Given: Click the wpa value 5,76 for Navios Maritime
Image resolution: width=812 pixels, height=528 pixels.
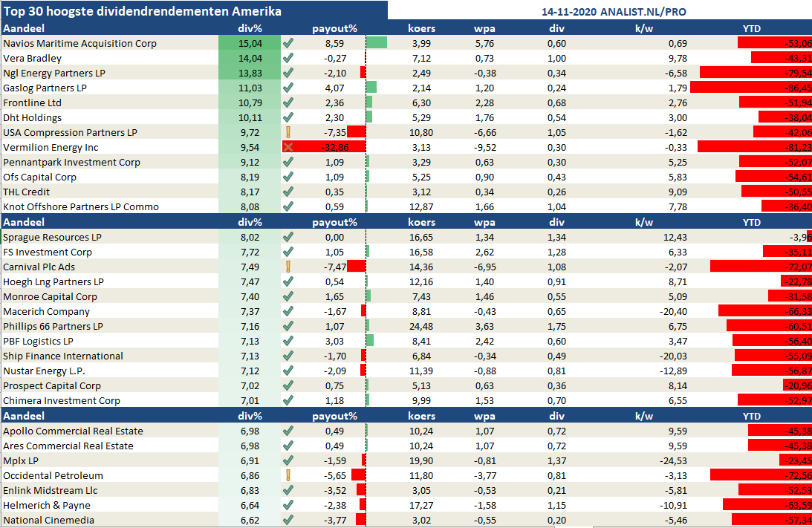Looking at the screenshot, I should pos(484,44).
